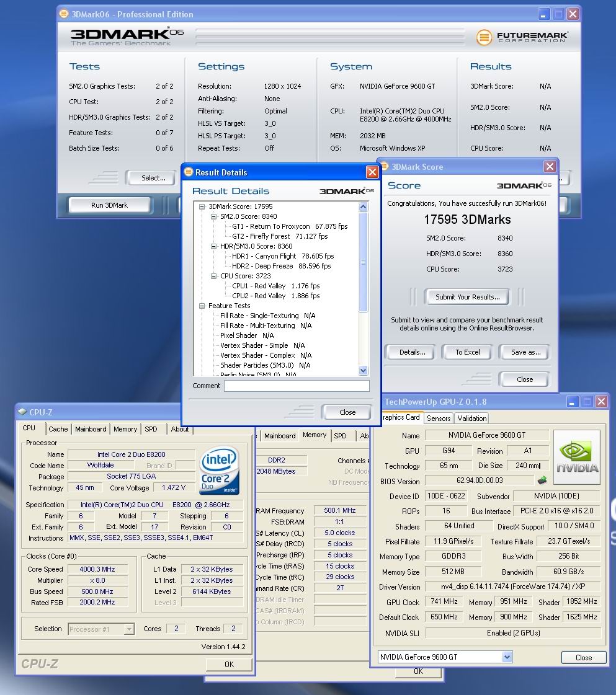Select Shader Particles (SM3.0) row
The width and height of the screenshot is (616, 695).
pos(266,365)
